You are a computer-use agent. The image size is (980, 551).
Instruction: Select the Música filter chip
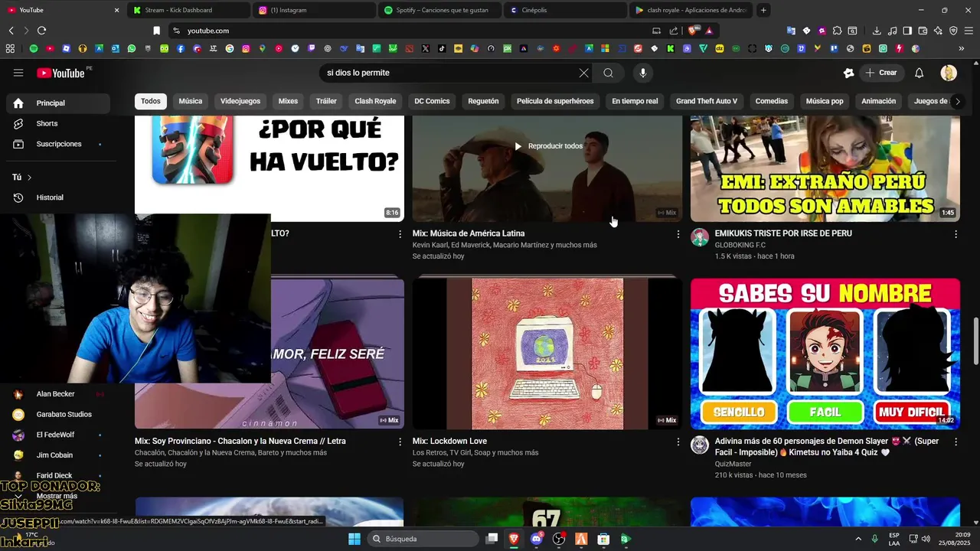[191, 101]
